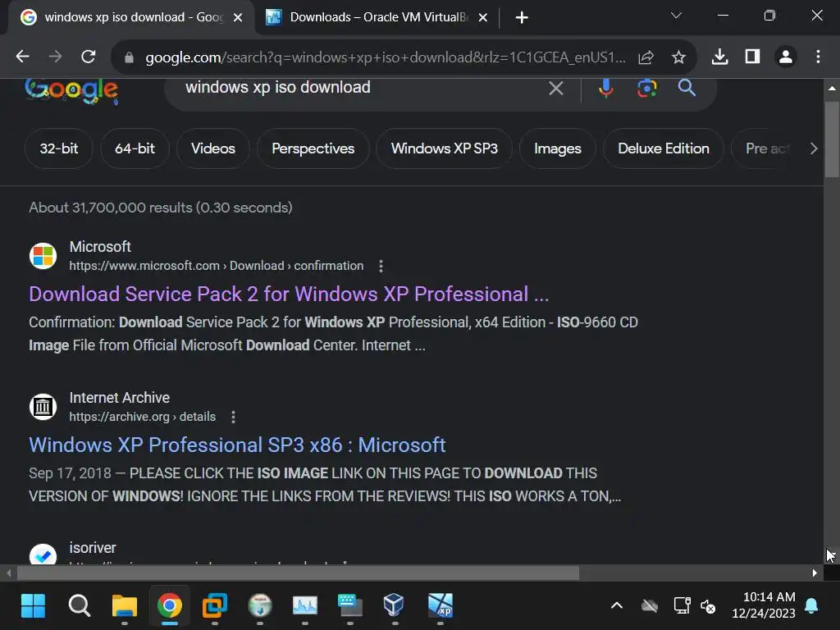Open the XP app on taskbar
This screenshot has width=840, height=630.
point(441,606)
